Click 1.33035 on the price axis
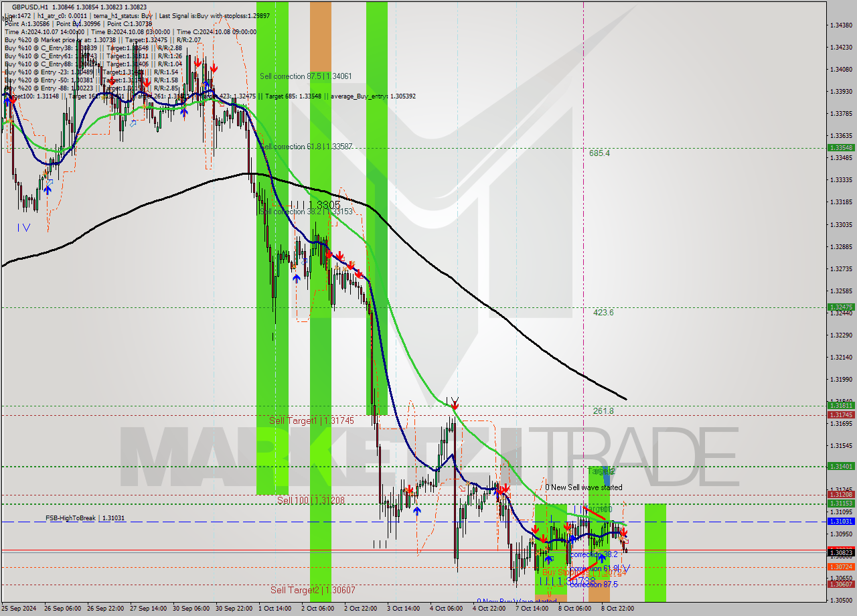 (x=841, y=225)
